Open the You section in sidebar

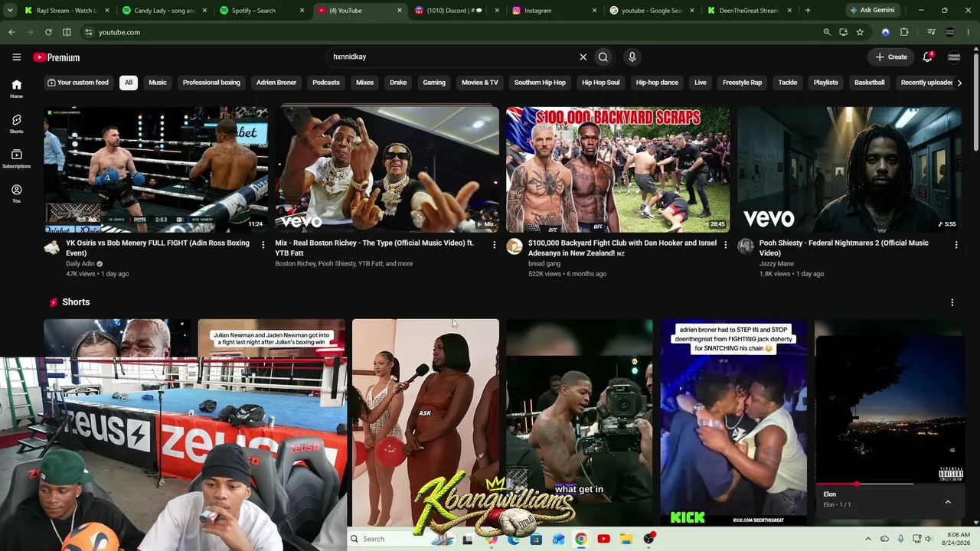[16, 194]
